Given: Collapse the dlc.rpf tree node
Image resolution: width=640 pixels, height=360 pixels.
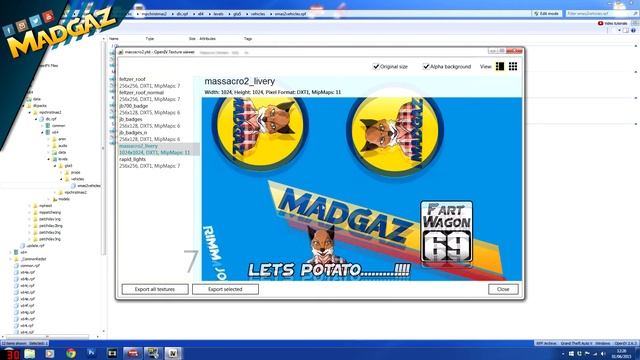Looking at the screenshot, I should tap(36, 119).
